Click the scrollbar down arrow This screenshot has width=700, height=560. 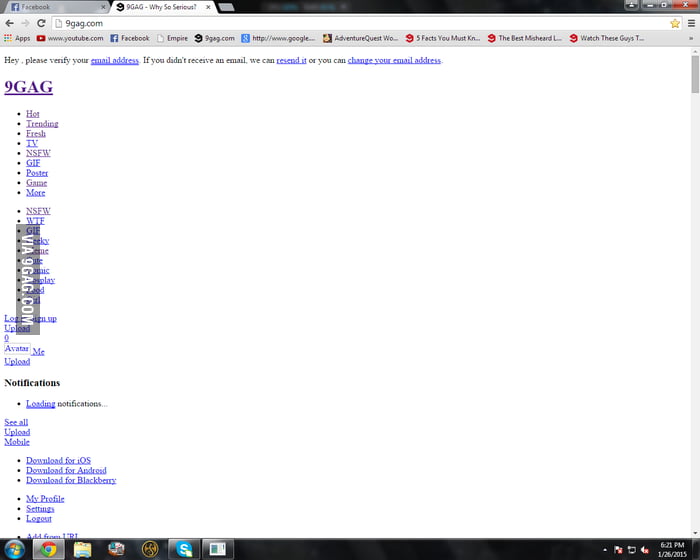click(x=695, y=533)
